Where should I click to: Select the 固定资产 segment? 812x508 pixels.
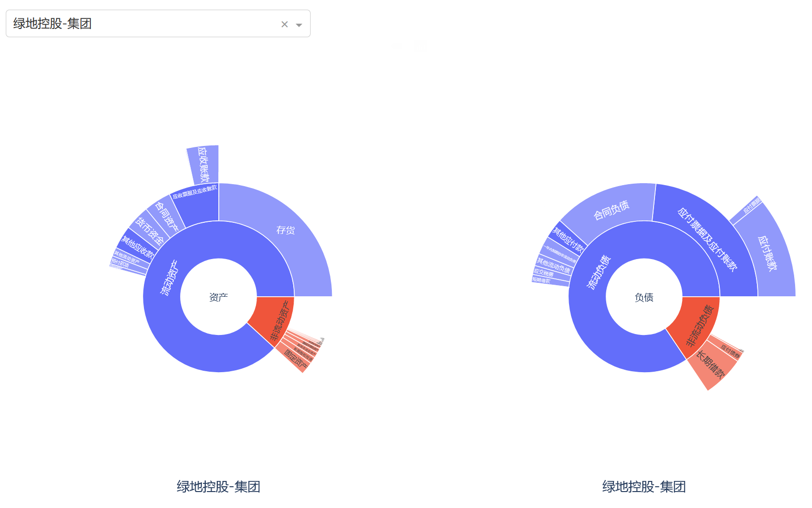click(295, 360)
